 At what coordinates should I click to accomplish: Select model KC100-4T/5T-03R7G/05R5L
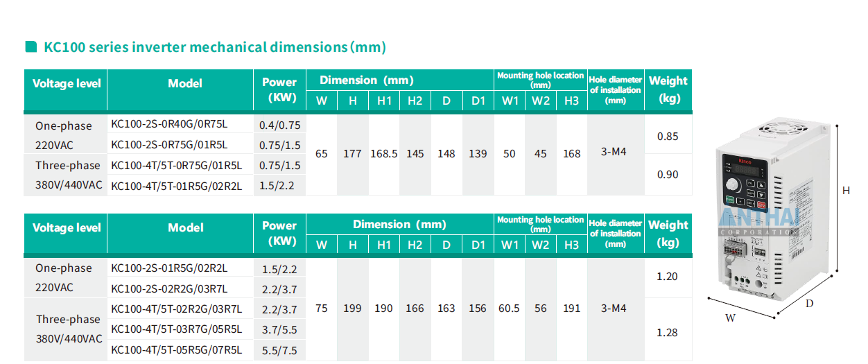tap(176, 329)
